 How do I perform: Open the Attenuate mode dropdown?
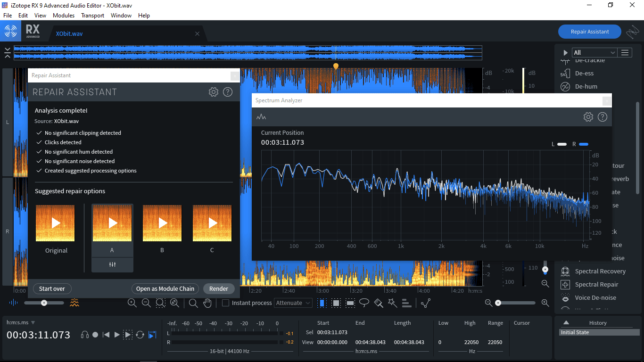click(x=293, y=303)
